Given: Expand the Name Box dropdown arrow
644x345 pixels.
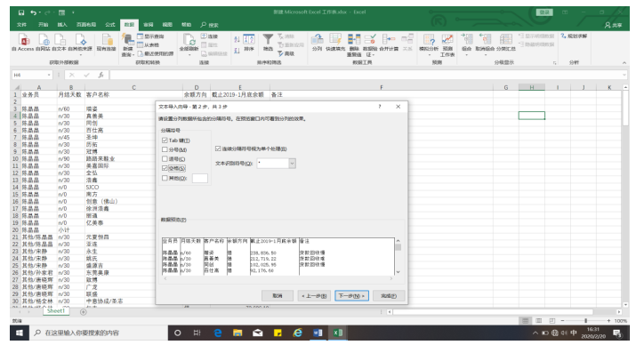Looking at the screenshot, I should pyautogui.click(x=49, y=76).
